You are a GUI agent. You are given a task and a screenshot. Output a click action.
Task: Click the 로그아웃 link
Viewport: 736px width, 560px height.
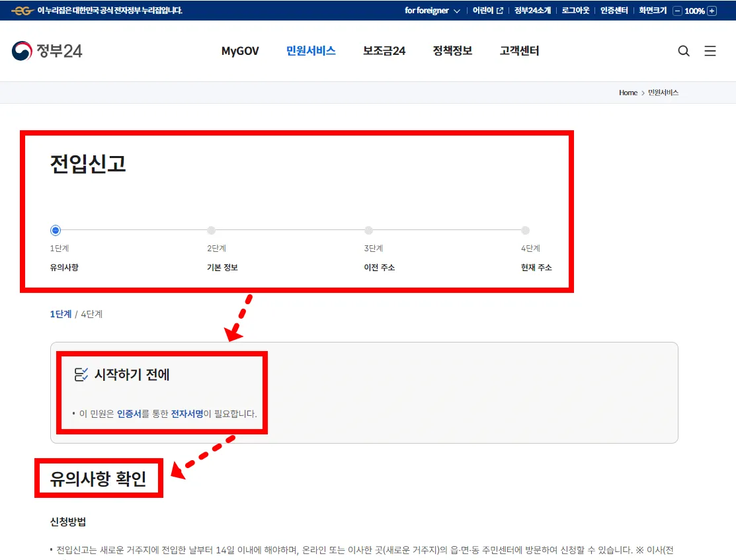coord(575,11)
